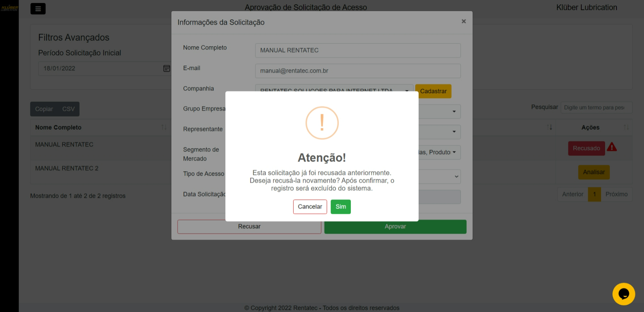Sort the Ações column

[626, 128]
